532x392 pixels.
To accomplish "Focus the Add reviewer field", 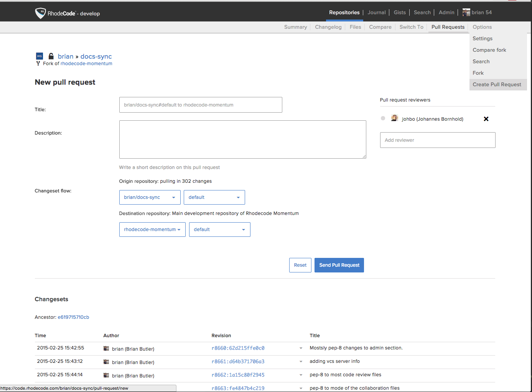I will [437, 140].
